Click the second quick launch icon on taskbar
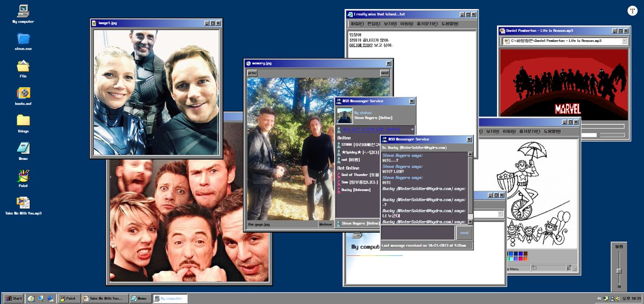This screenshot has height=304, width=644. 41,298
